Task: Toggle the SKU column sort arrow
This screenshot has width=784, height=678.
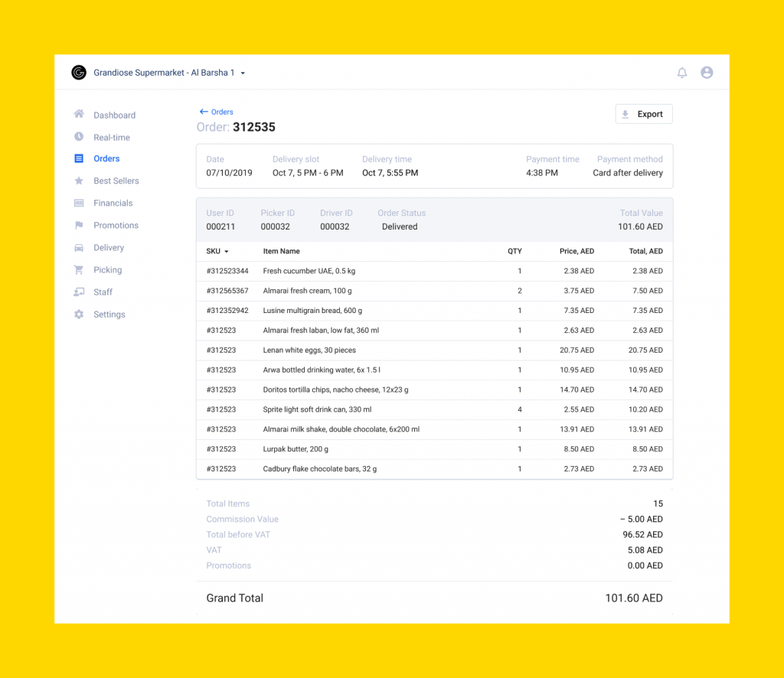Action: [x=227, y=252]
